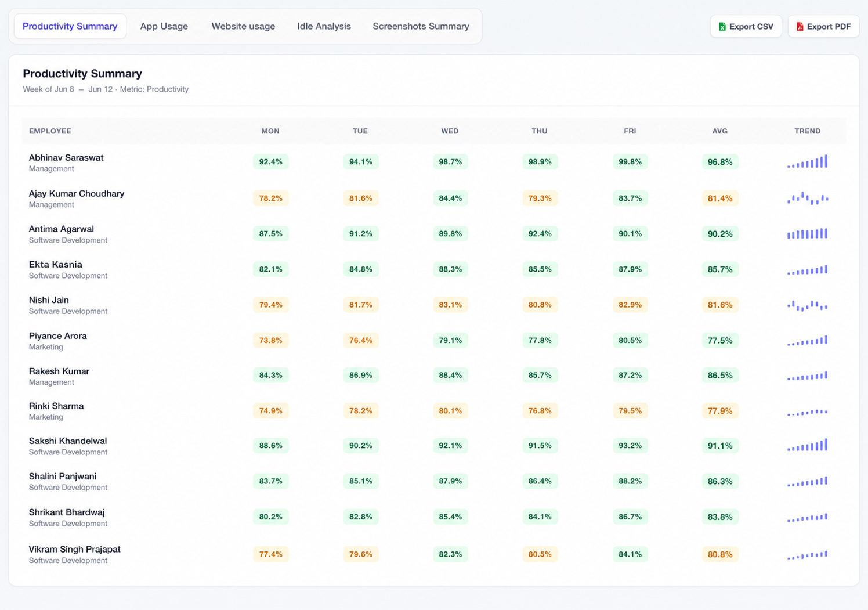868x610 pixels.
Task: Click Ajay Kumar Choudhary's trend sparkline
Action: 807,198
